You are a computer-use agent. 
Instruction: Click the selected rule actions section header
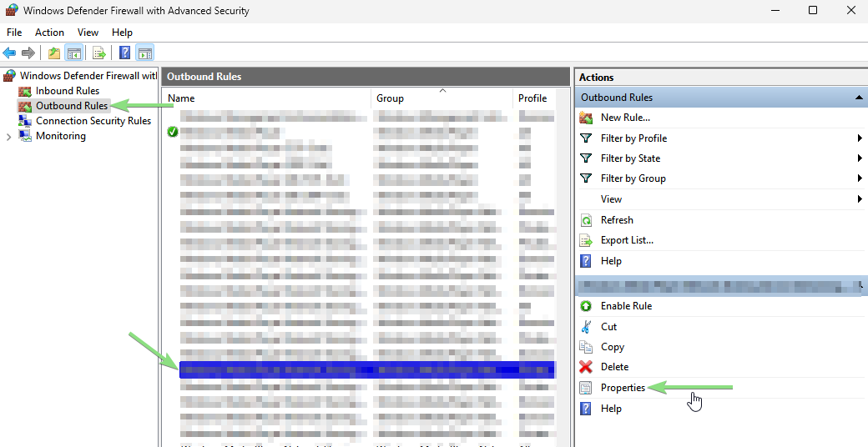pyautogui.click(x=720, y=285)
